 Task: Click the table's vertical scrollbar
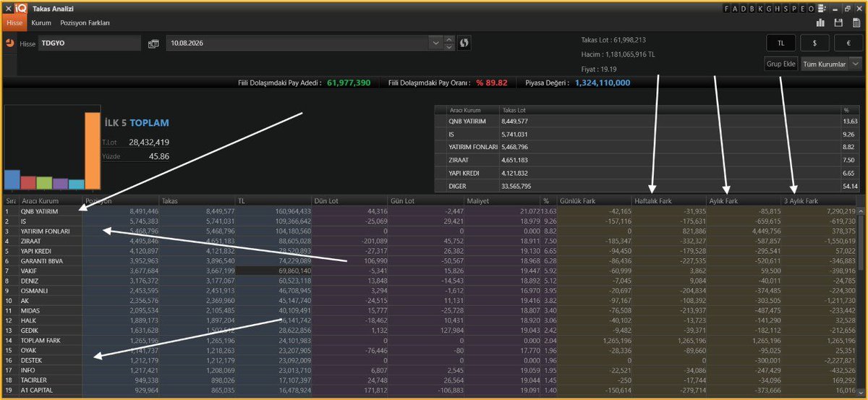click(861, 301)
